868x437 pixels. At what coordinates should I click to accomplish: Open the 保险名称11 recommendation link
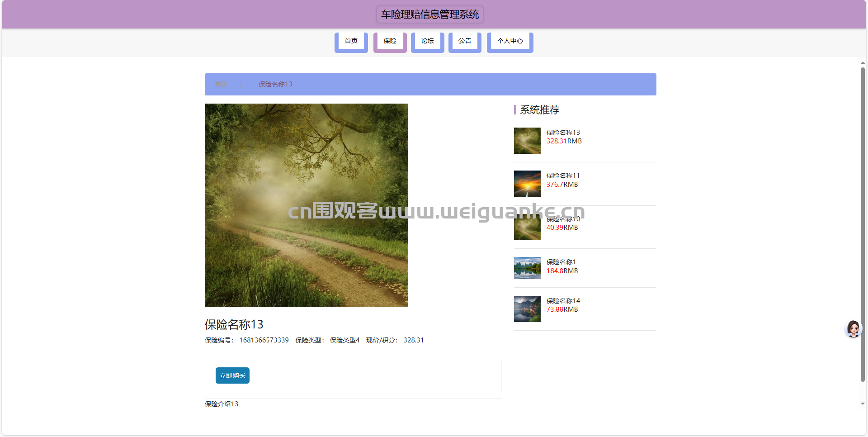(563, 176)
